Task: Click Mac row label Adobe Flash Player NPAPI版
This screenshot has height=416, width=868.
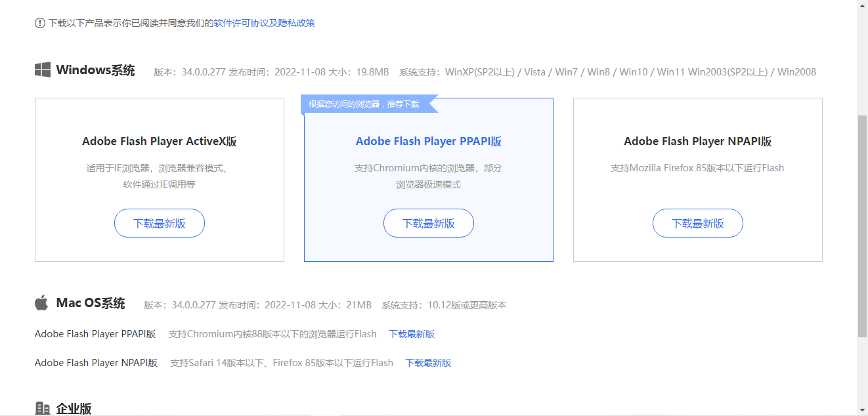Action: coord(96,363)
